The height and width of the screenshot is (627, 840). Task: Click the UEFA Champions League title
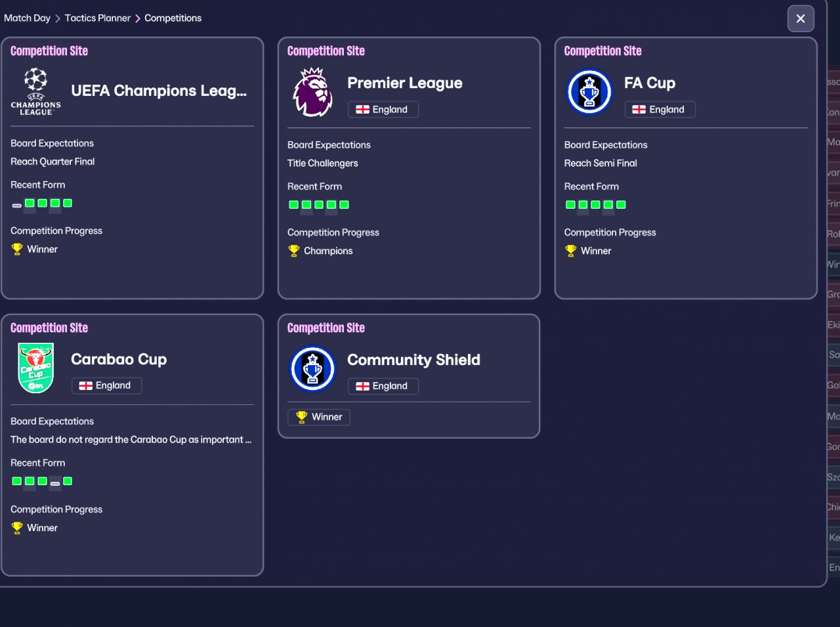pyautogui.click(x=159, y=91)
